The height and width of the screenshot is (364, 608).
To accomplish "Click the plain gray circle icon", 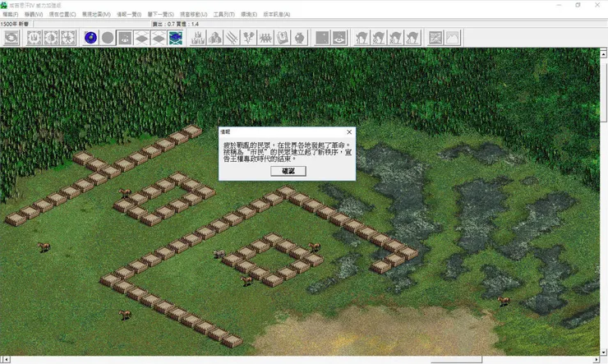I will (108, 38).
